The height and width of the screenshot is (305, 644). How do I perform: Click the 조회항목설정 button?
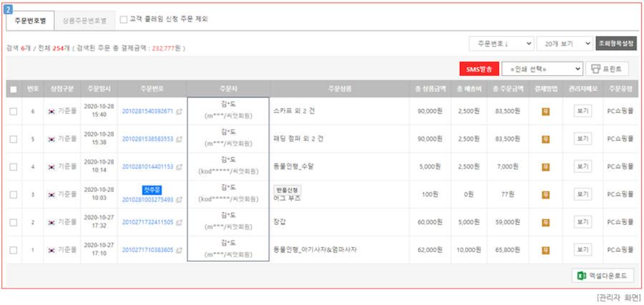(615, 44)
